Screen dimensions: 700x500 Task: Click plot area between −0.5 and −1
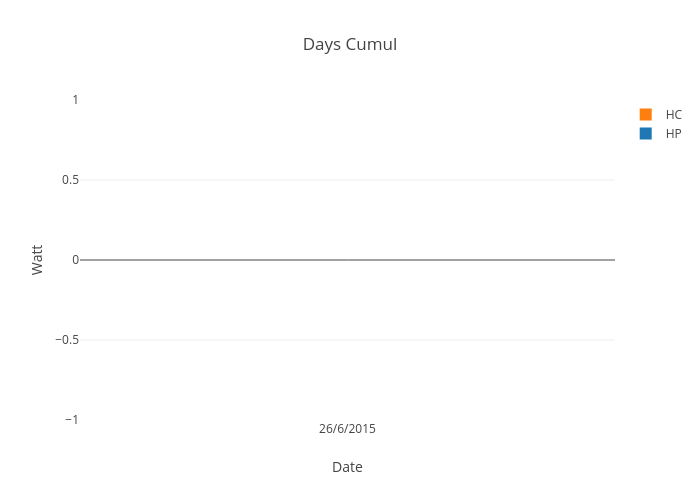click(347, 380)
